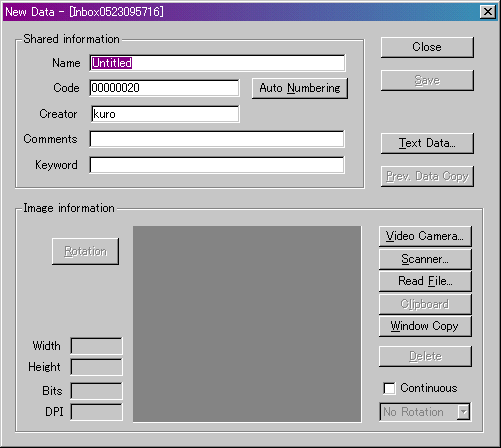Expand the No Rotation dropdown arrow
This screenshot has height=448, width=501.
463,412
